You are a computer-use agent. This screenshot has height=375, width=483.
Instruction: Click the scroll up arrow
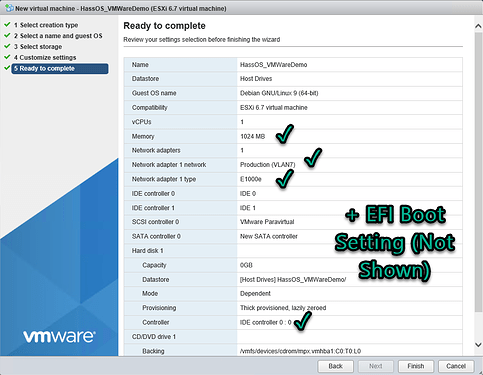click(478, 26)
